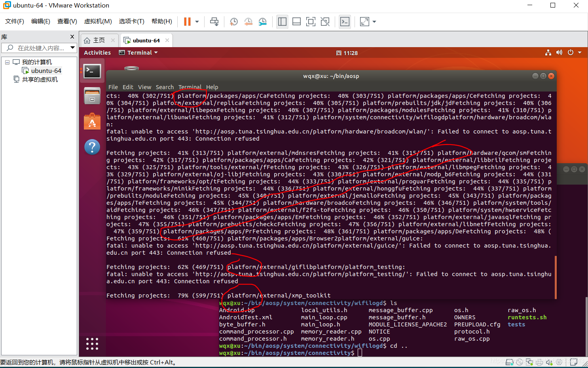
Task: Click the Ubuntu power icon
Action: tap(571, 53)
